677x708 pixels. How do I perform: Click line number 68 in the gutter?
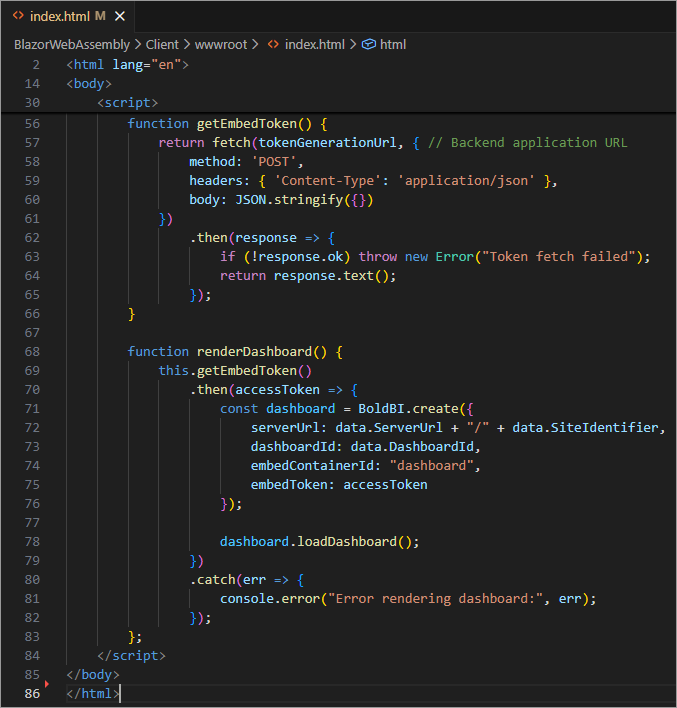(30, 351)
